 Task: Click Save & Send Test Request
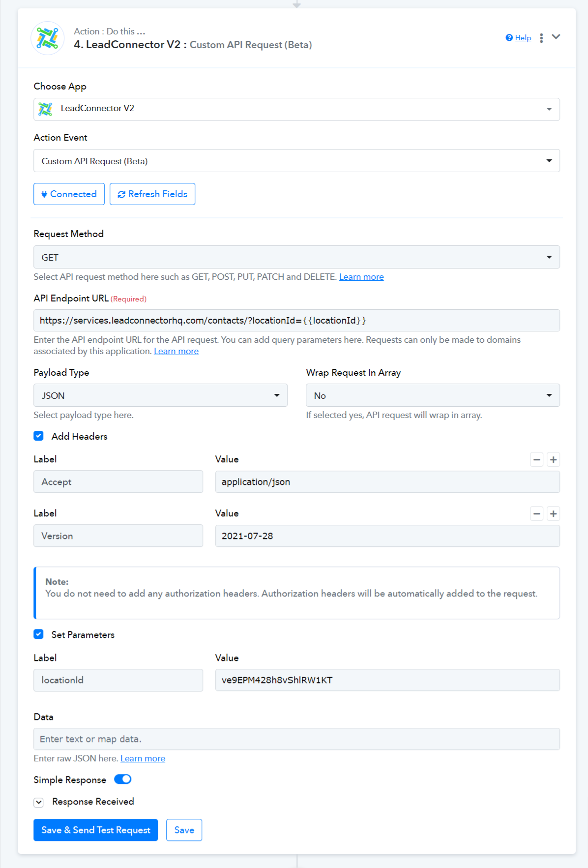(96, 830)
